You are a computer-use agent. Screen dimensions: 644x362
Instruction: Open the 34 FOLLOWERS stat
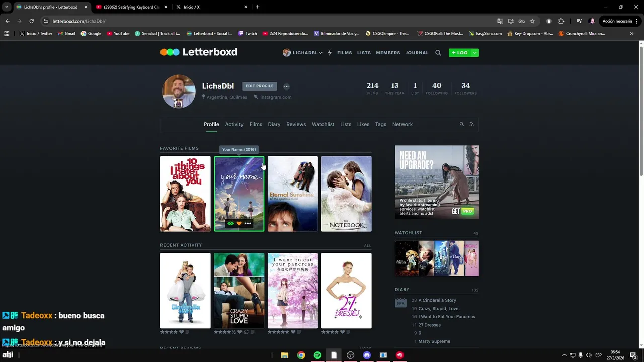pos(466,88)
